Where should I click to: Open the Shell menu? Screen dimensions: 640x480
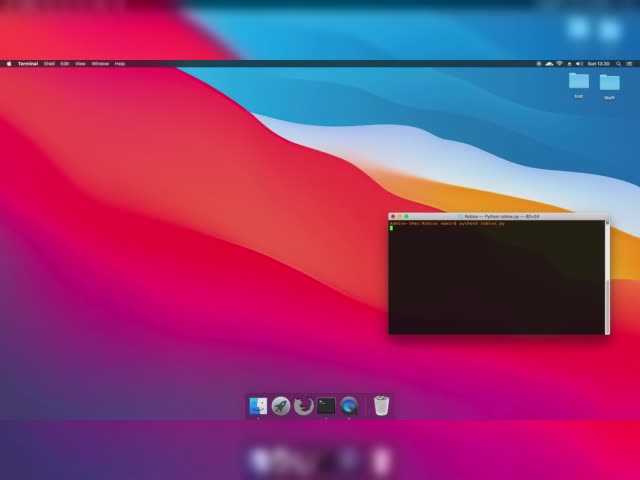coord(49,64)
